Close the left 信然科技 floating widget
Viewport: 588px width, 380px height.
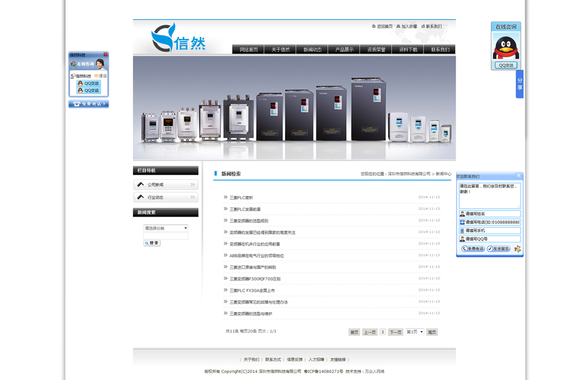pos(105,55)
